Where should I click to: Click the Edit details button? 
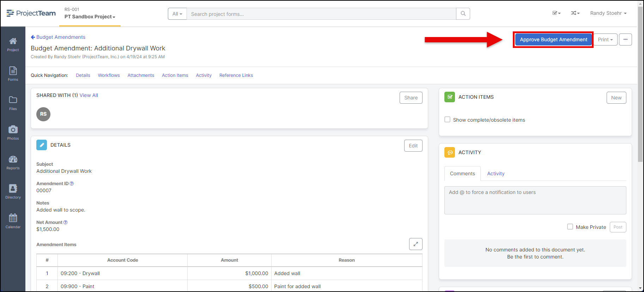point(413,146)
